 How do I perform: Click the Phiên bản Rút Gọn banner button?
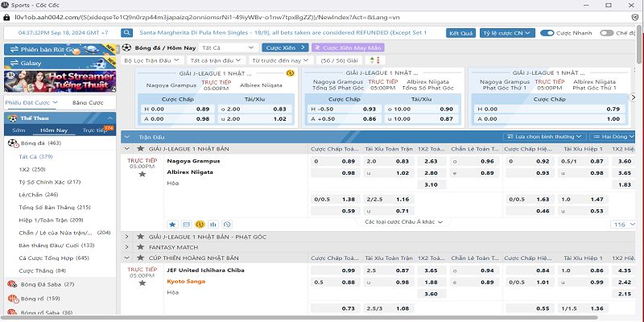60,49
